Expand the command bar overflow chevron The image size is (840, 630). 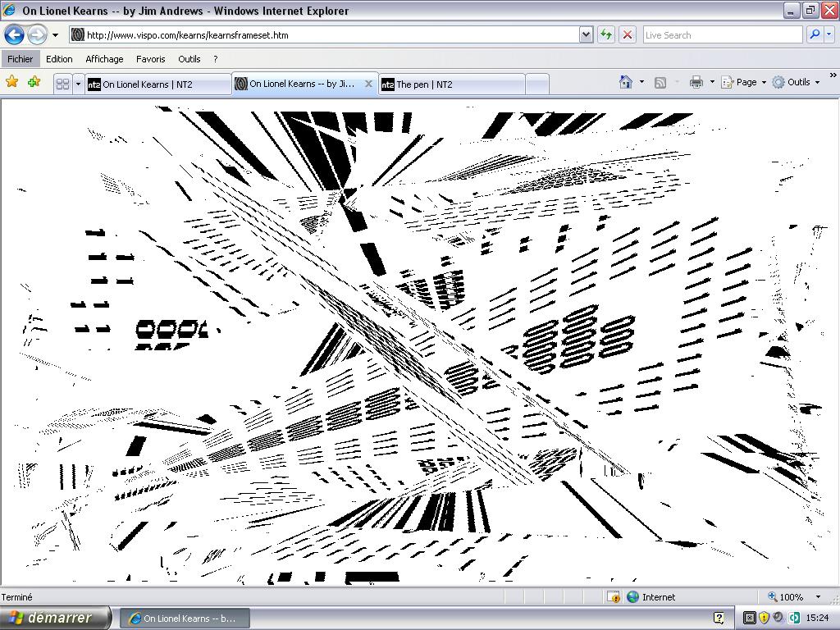[833, 75]
